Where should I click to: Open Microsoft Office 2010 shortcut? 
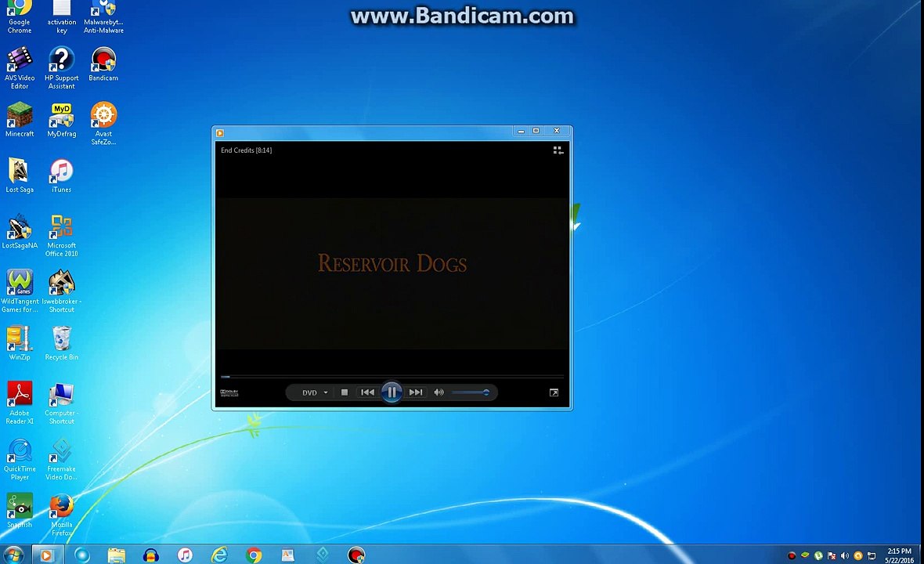(61, 235)
